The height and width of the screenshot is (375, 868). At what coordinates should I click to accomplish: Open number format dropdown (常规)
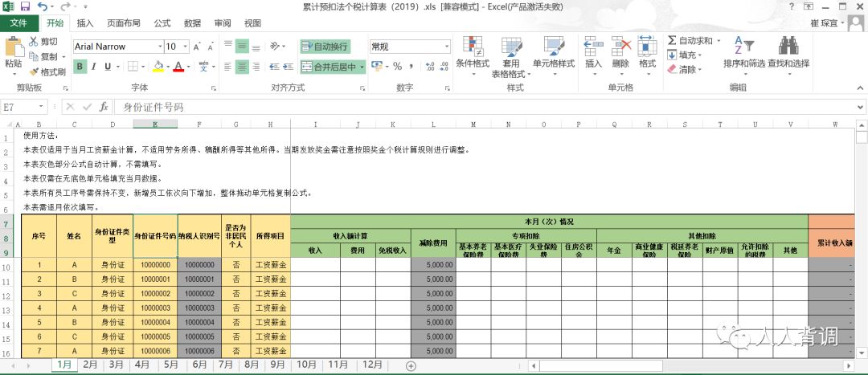coord(447,47)
